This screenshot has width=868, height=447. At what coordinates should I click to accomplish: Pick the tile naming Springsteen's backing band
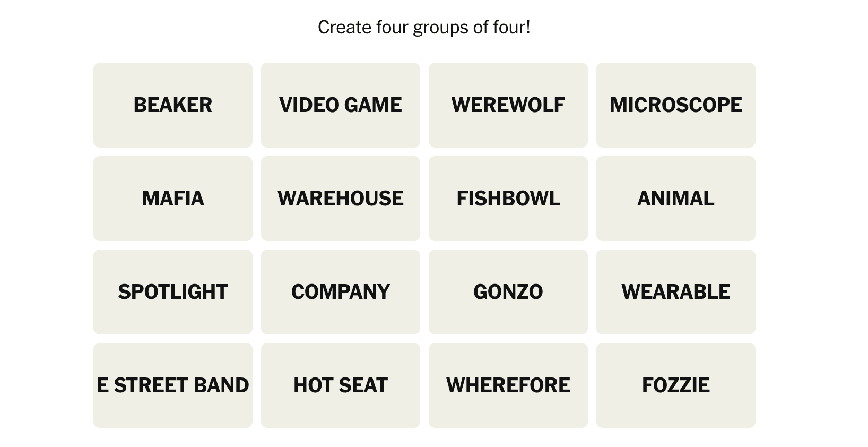pyautogui.click(x=173, y=385)
